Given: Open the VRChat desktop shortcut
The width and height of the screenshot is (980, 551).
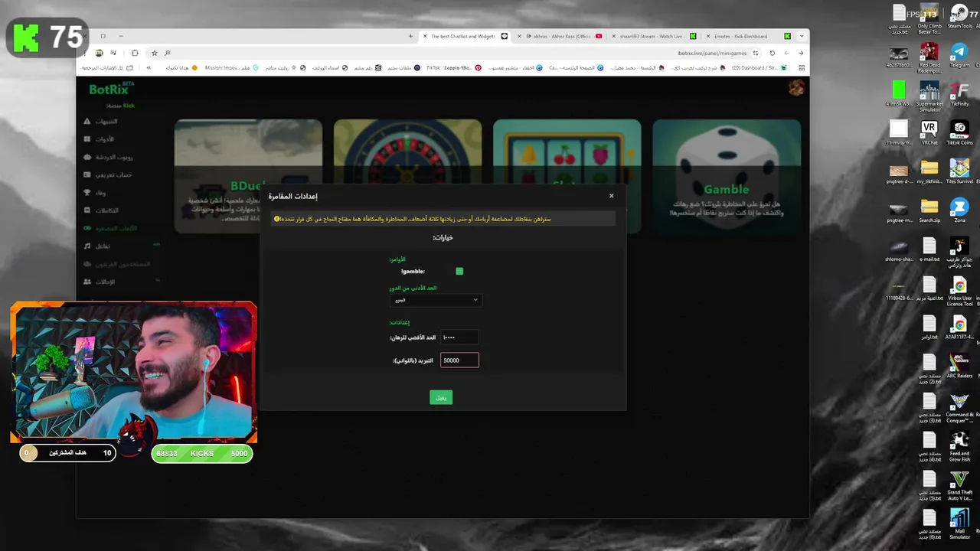Looking at the screenshot, I should pyautogui.click(x=929, y=133).
